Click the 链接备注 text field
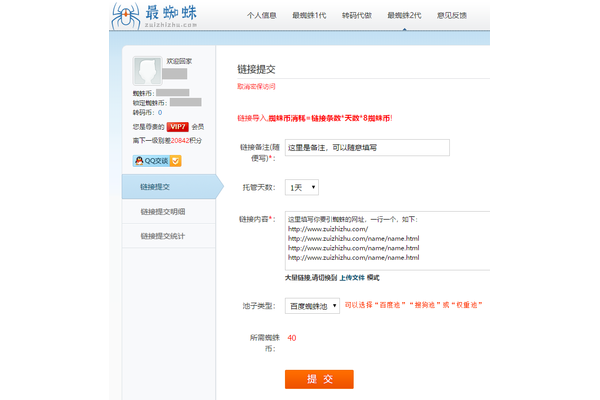This screenshot has height=400, width=600. click(x=366, y=148)
